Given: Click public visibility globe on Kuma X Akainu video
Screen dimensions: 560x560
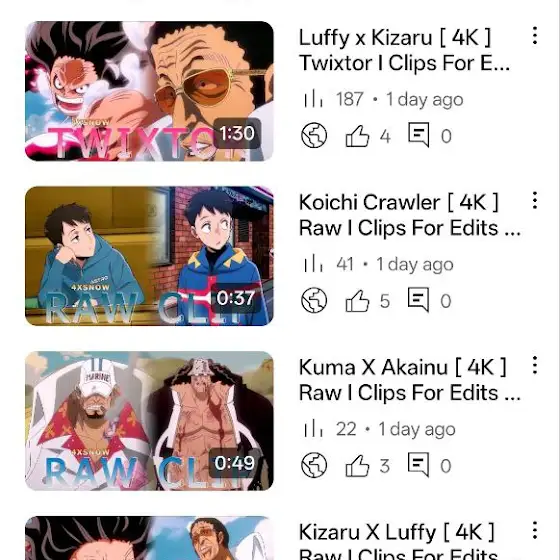Looking at the screenshot, I should tap(314, 465).
